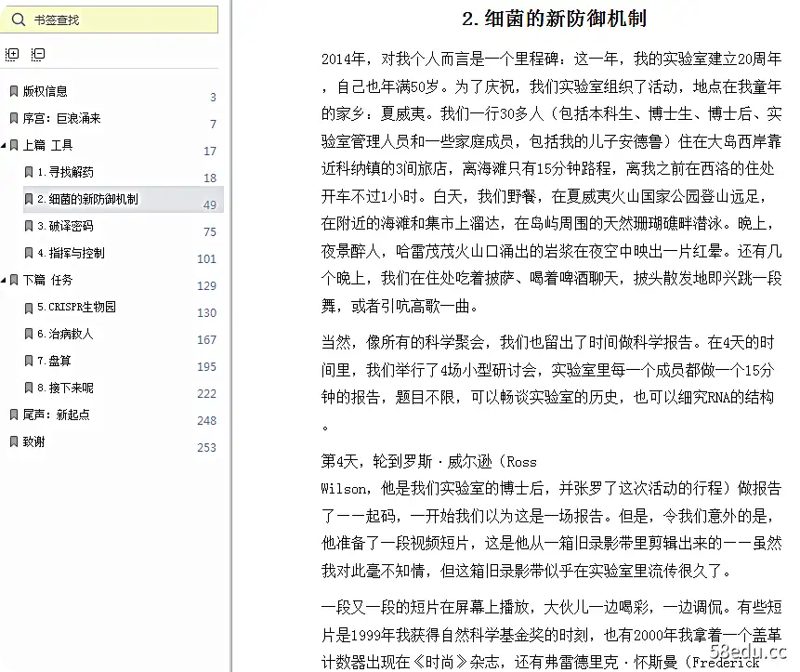Click the text Wilson in the document
This screenshot has width=800, height=672.
point(344,489)
